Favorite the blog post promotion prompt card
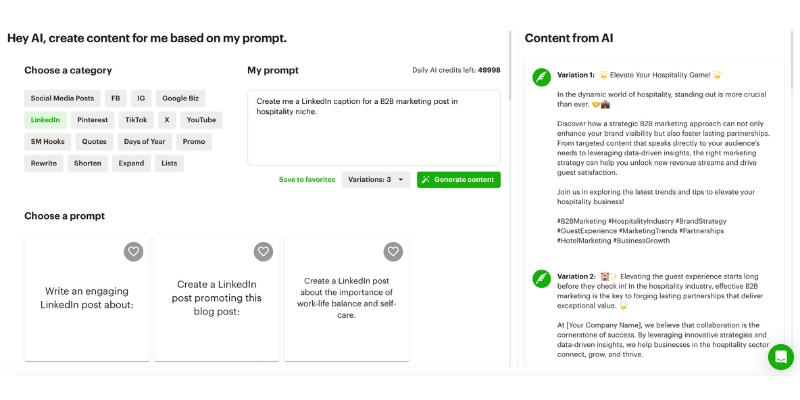Image resolution: width=800 pixels, height=400 pixels. tap(263, 251)
